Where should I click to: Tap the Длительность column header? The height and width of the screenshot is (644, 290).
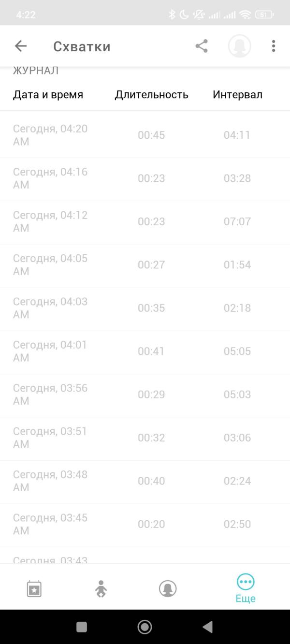pos(151,95)
